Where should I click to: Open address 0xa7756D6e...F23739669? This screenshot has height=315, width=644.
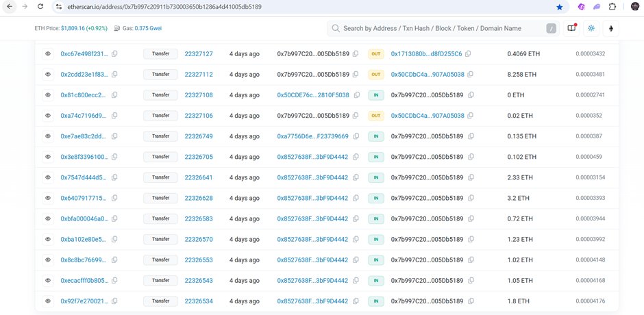(312, 136)
